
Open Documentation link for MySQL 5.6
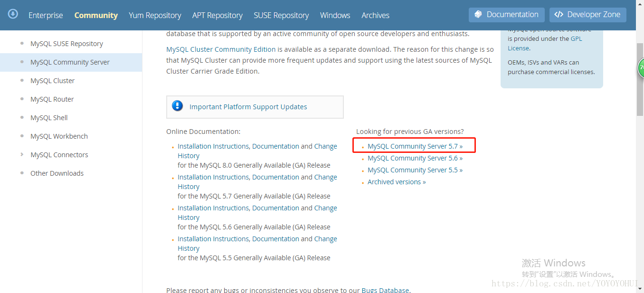(275, 208)
